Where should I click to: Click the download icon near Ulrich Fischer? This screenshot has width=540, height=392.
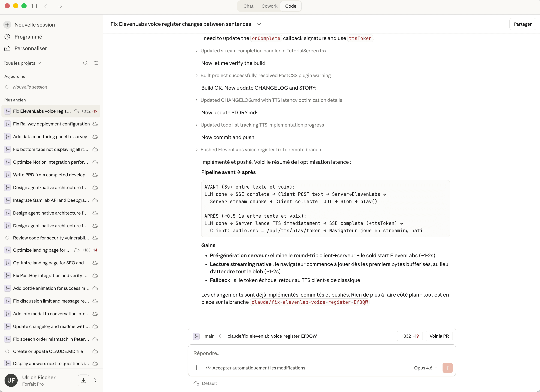[x=83, y=380]
